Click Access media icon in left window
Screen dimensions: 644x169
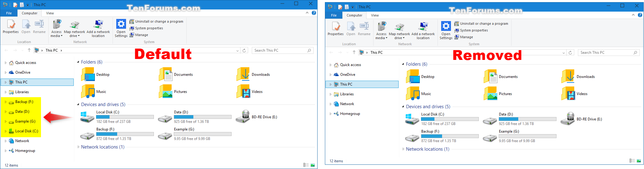tap(57, 24)
